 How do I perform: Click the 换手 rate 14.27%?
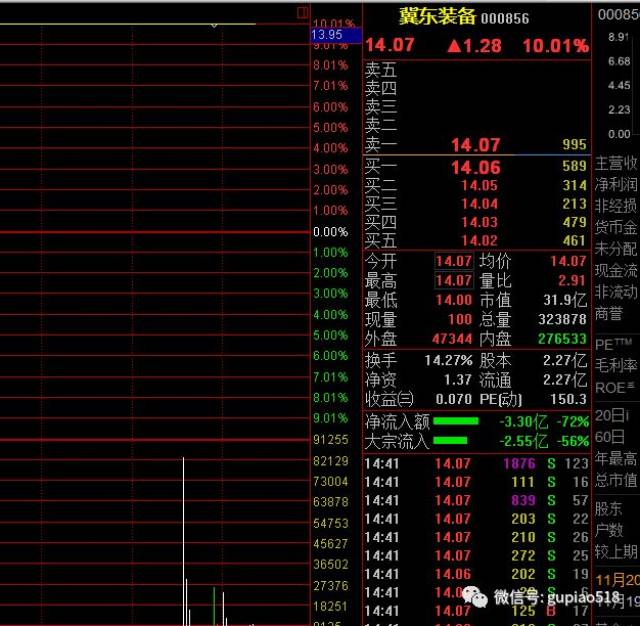(448, 361)
